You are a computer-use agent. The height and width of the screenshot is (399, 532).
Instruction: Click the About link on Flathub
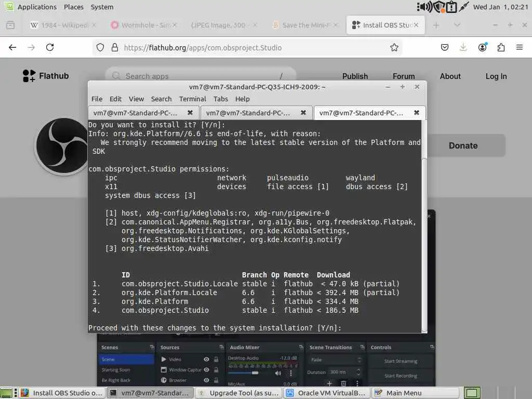(x=450, y=76)
